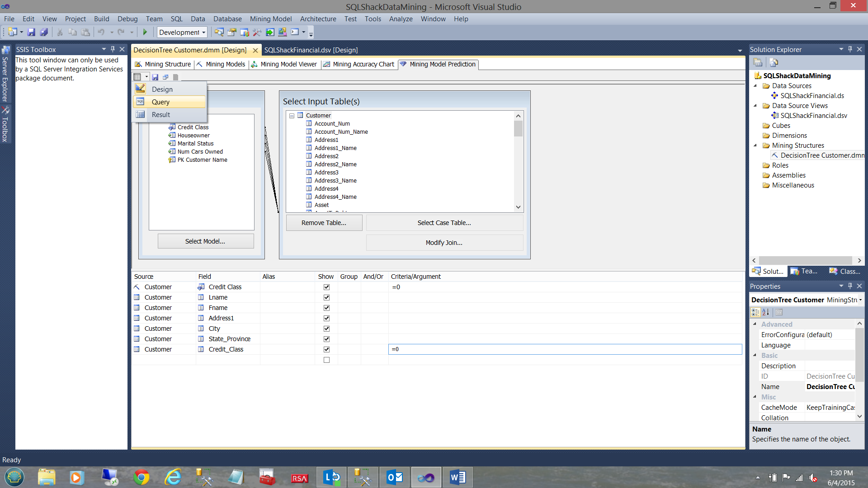
Task: Pin the SSIS Toolbox panel
Action: (x=113, y=49)
